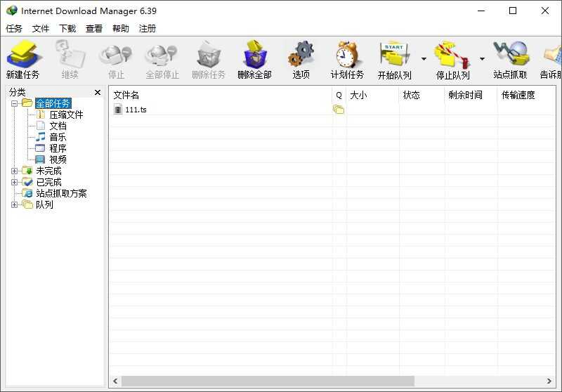Expand the 未完成 tree node
Image resolution: width=562 pixels, height=392 pixels.
[14, 171]
